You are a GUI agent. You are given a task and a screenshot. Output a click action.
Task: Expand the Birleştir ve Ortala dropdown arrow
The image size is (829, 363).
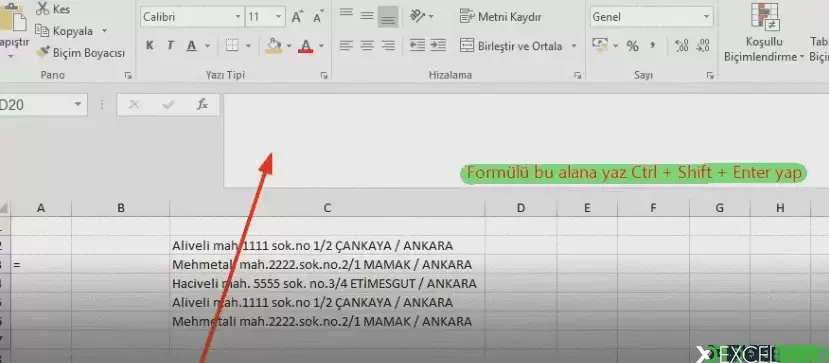click(574, 46)
